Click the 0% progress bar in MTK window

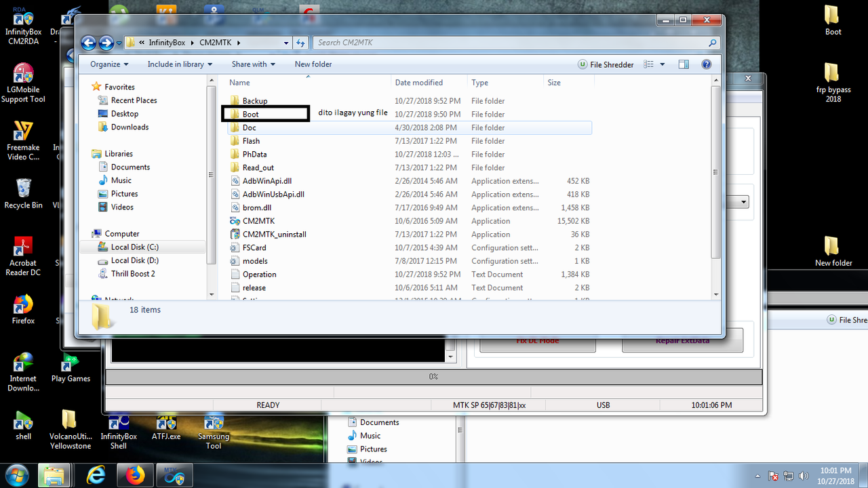tap(433, 377)
